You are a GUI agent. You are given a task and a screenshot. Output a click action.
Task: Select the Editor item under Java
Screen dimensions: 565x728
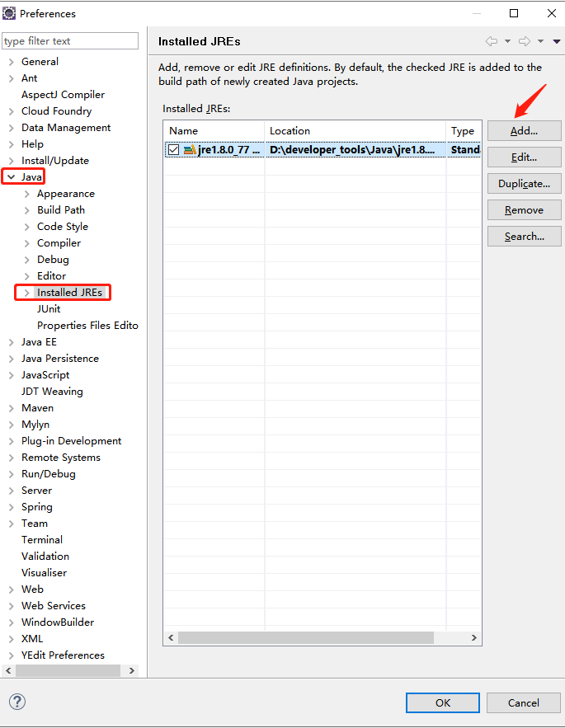click(52, 276)
